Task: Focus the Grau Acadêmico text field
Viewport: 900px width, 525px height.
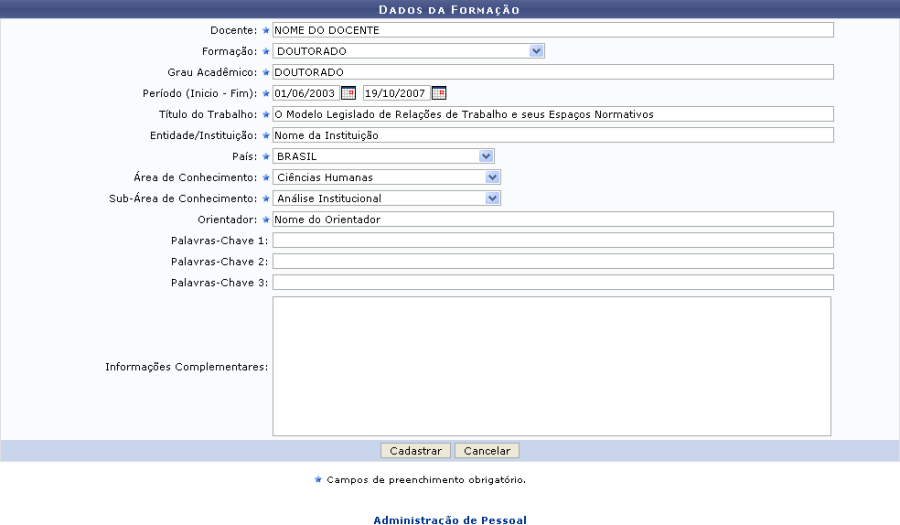Action: (552, 72)
